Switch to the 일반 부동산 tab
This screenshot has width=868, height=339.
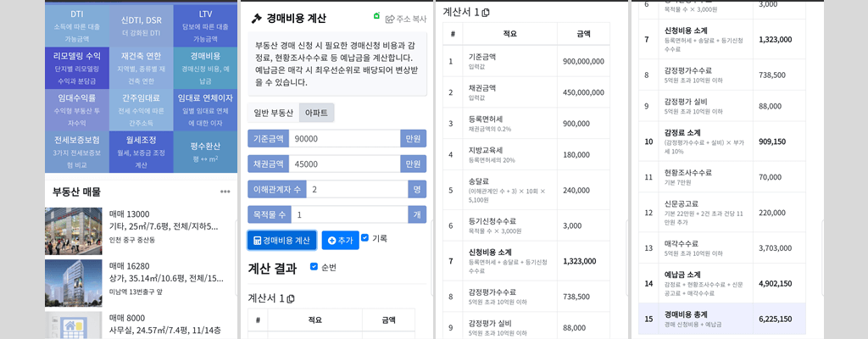pyautogui.click(x=274, y=113)
